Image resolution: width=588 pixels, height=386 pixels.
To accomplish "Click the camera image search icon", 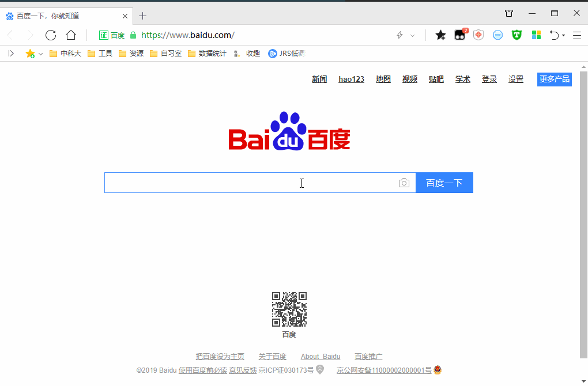I will click(404, 183).
